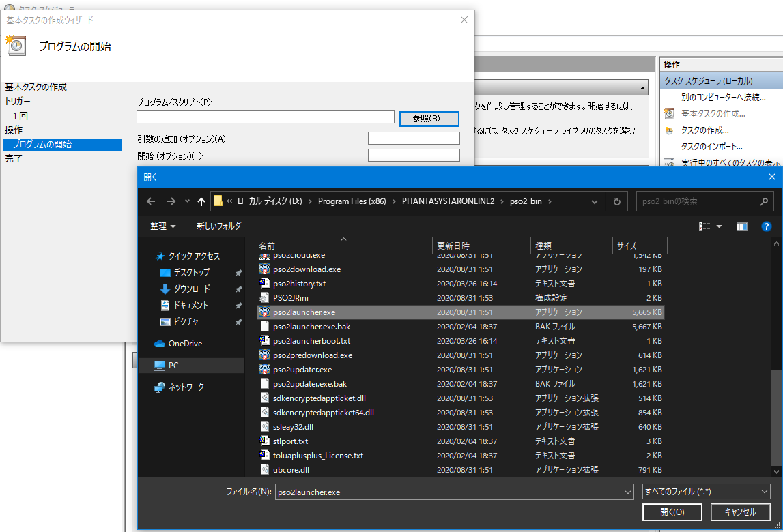Select ssleay32.dll file icon
Image resolution: width=783 pixels, height=532 pixels.
(x=265, y=427)
